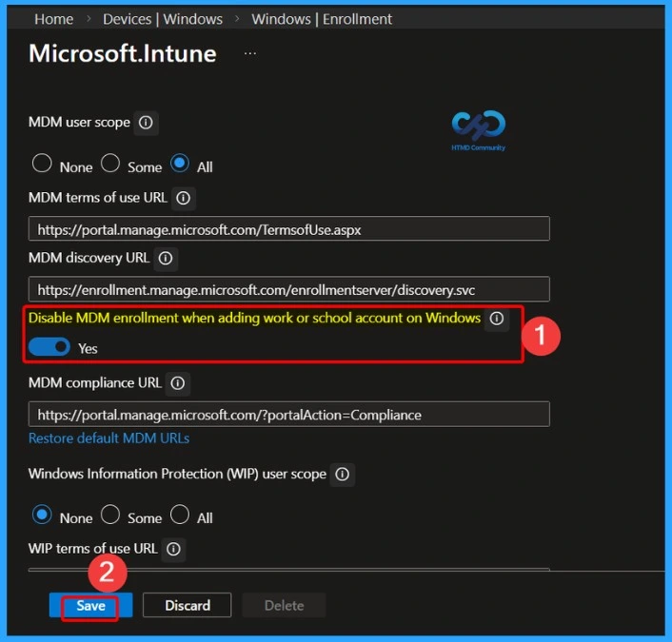Open Devices | Windows breadcrumb
672x642 pixels.
(163, 19)
